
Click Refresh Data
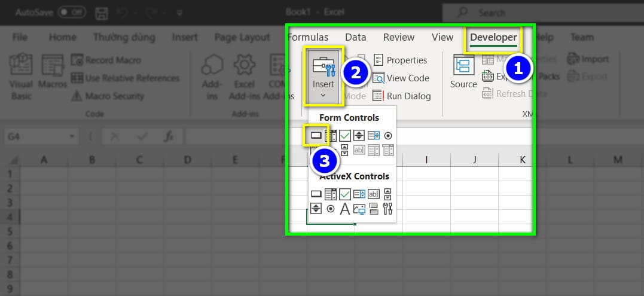pyautogui.click(x=514, y=94)
